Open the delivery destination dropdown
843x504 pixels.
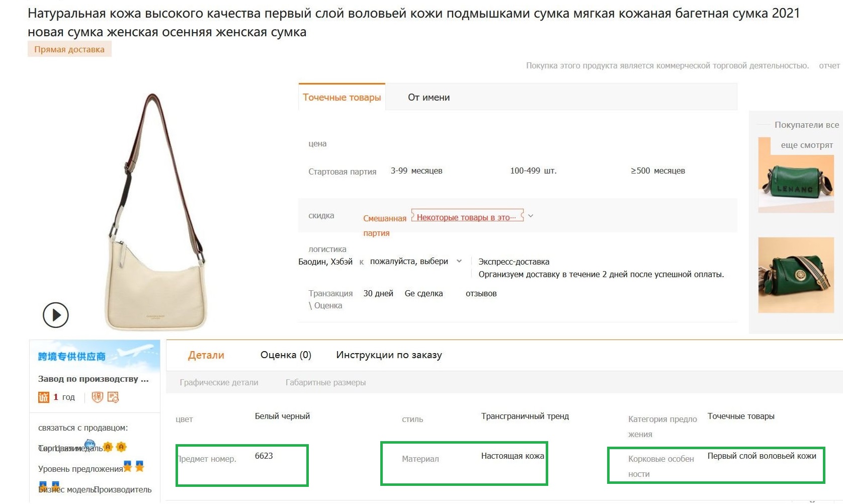(x=459, y=261)
